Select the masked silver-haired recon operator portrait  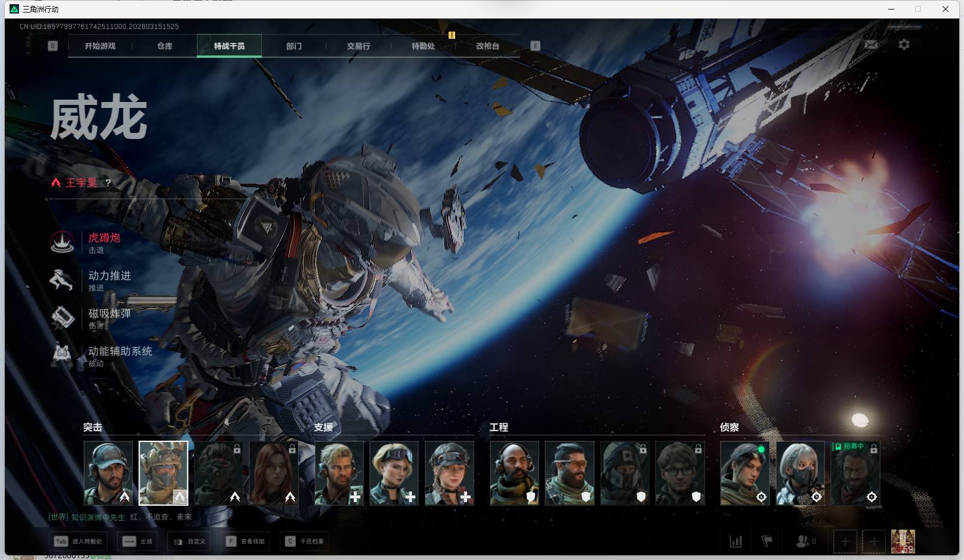[x=800, y=474]
